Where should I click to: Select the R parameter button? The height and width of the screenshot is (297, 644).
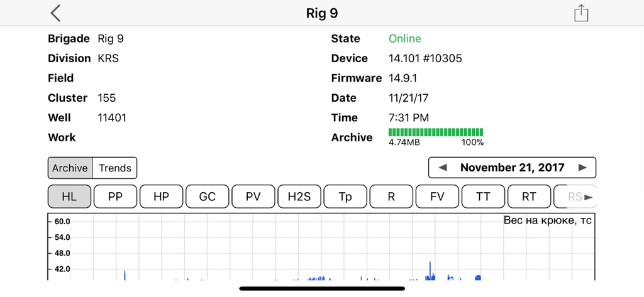(x=391, y=197)
